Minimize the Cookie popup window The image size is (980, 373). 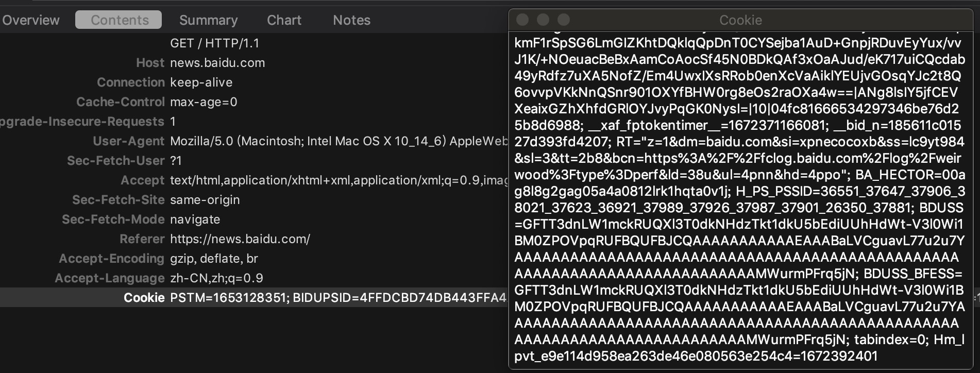[x=543, y=20]
